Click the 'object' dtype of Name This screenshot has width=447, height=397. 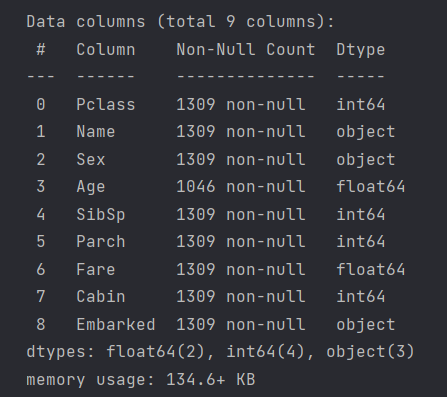(x=366, y=132)
